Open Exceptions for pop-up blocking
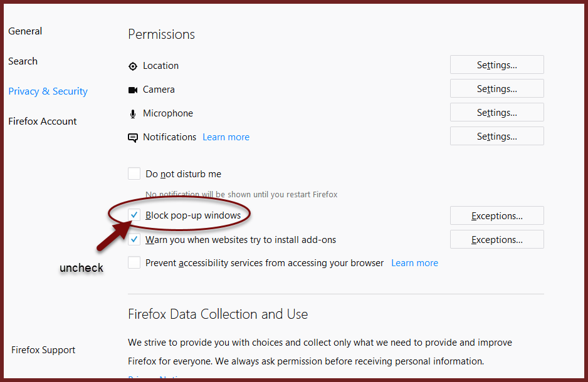Screen dimensions: 588x382 497,215
